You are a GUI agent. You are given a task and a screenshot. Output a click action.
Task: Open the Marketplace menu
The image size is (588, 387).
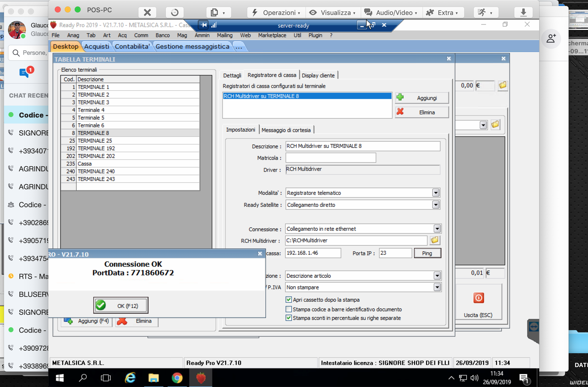tap(272, 35)
